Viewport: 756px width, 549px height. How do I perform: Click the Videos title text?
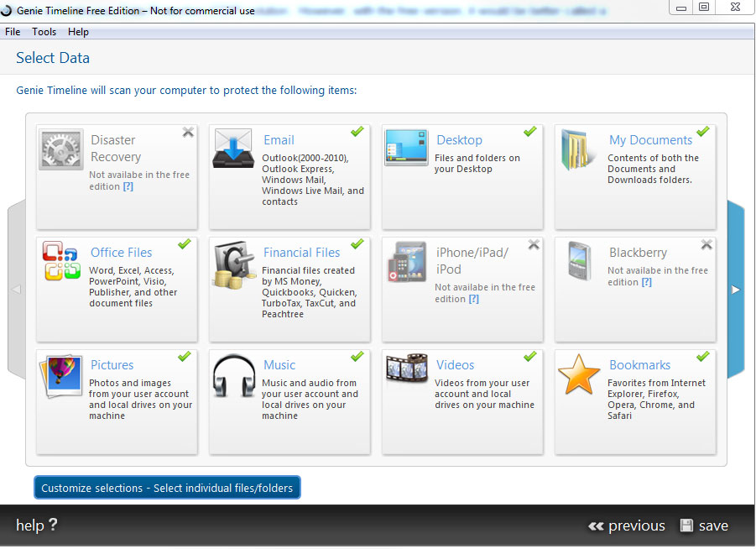coord(455,364)
